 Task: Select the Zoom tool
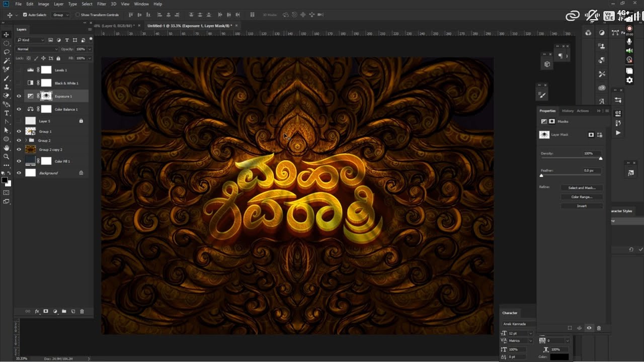(x=7, y=156)
